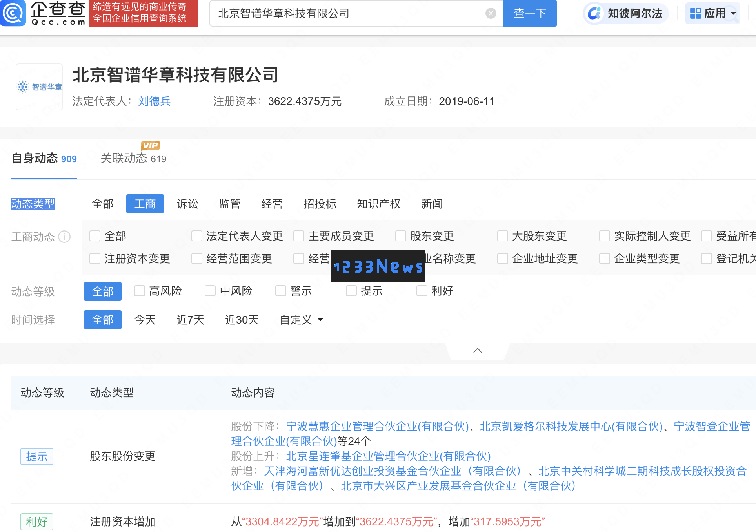Check 注册资本变更 checkbox
This screenshot has width=756, height=532.
[x=95, y=259]
